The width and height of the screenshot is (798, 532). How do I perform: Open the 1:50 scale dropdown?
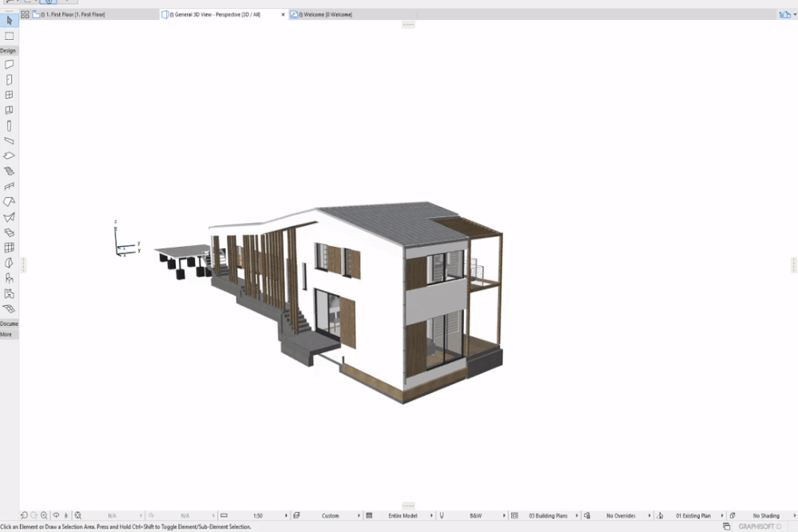(x=259, y=516)
